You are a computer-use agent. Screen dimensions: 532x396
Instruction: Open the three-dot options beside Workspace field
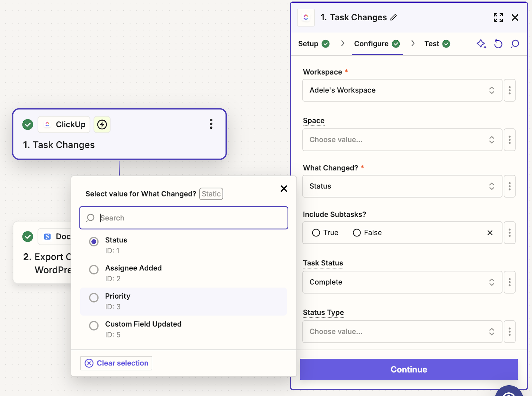click(x=509, y=90)
